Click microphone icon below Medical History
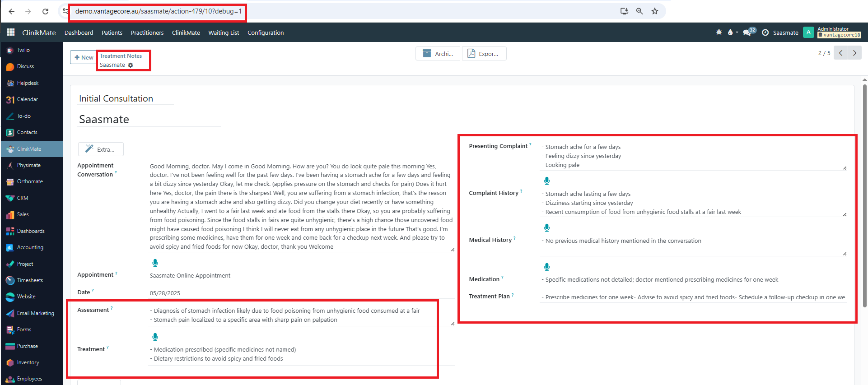868x385 pixels. coord(546,267)
